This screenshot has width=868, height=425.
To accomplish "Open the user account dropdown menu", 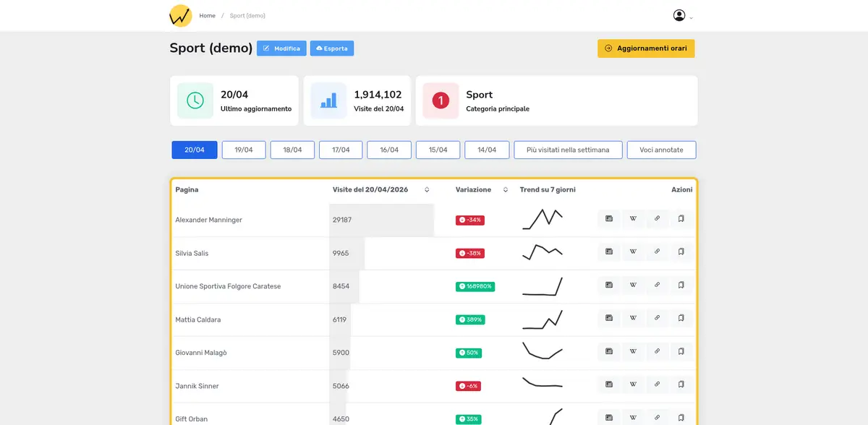I will [x=683, y=16].
